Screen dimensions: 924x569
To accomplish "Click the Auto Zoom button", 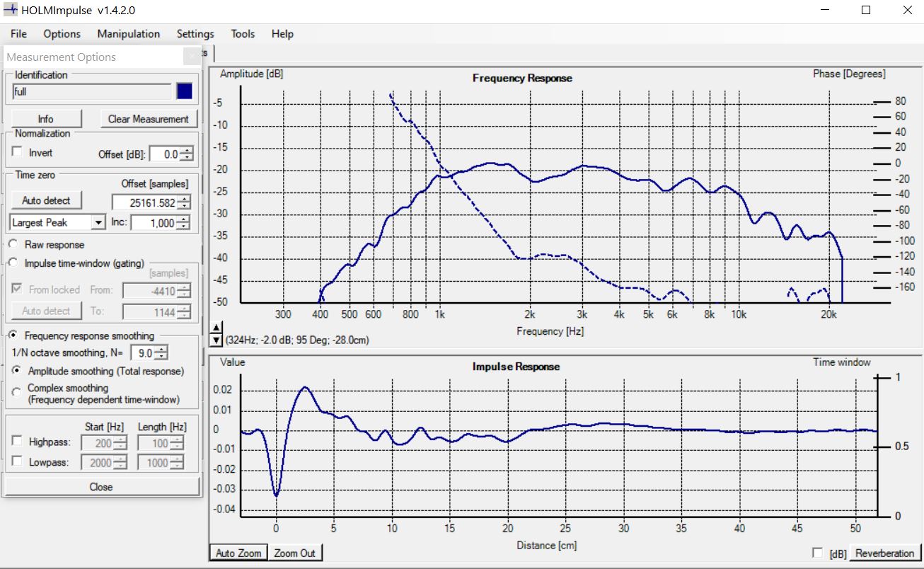I will pyautogui.click(x=239, y=553).
